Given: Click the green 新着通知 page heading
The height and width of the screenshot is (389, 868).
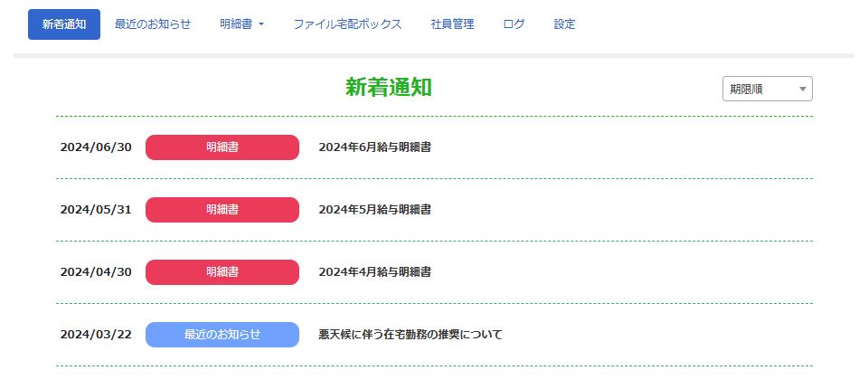Looking at the screenshot, I should [x=389, y=87].
